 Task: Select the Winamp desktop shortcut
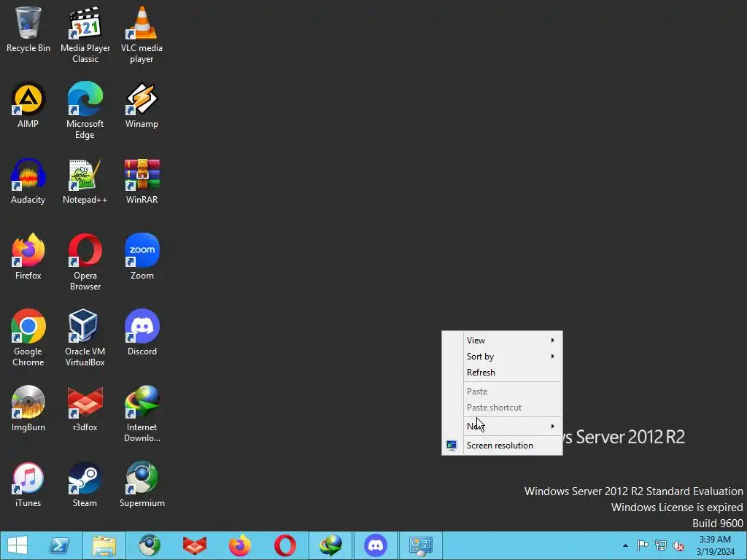tap(142, 105)
